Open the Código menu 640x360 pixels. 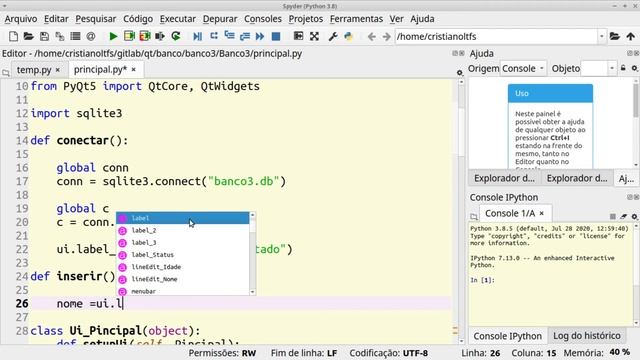coord(138,19)
